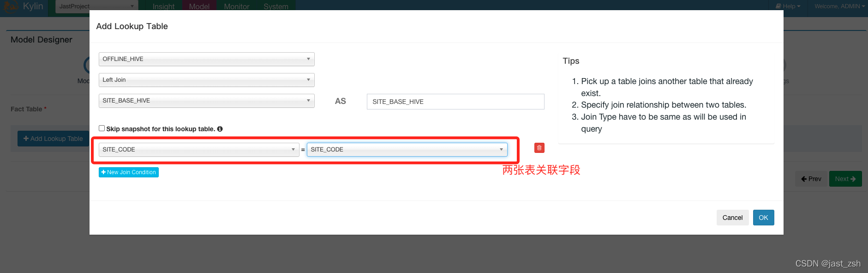Click the Add Lookup Table button behind dialog

[53, 139]
